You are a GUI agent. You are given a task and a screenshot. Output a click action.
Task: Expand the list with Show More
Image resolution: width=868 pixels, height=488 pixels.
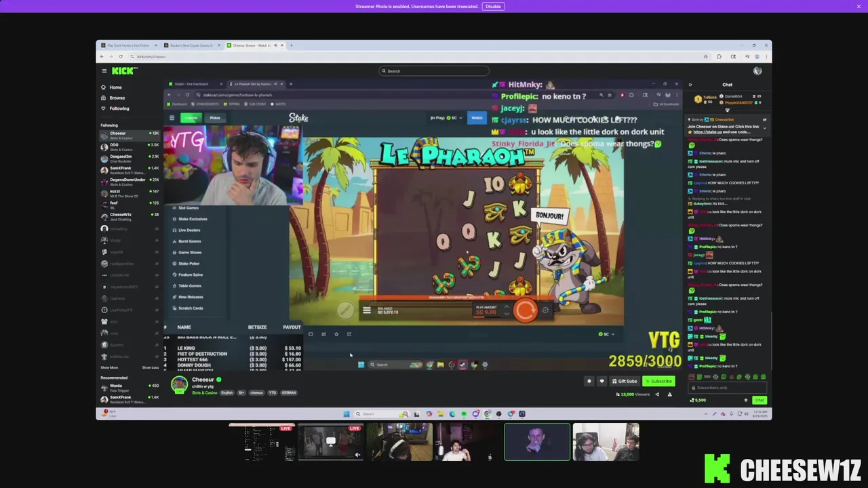click(x=109, y=367)
